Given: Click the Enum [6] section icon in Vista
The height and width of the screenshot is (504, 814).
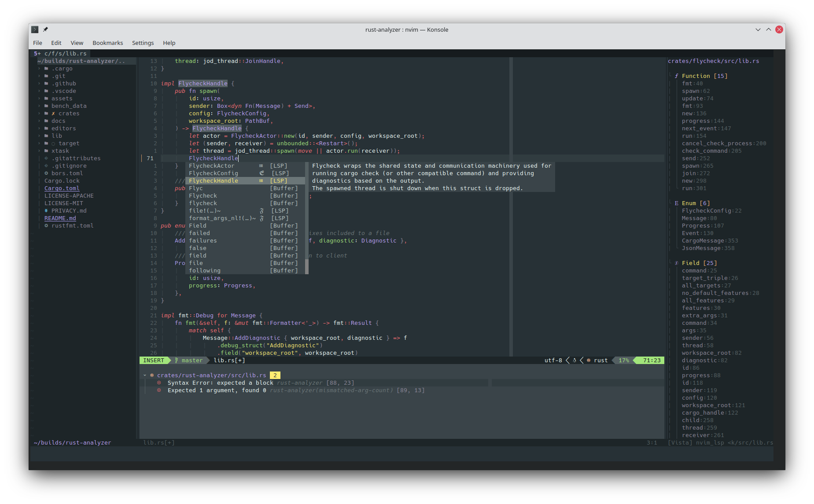Looking at the screenshot, I should click(677, 203).
